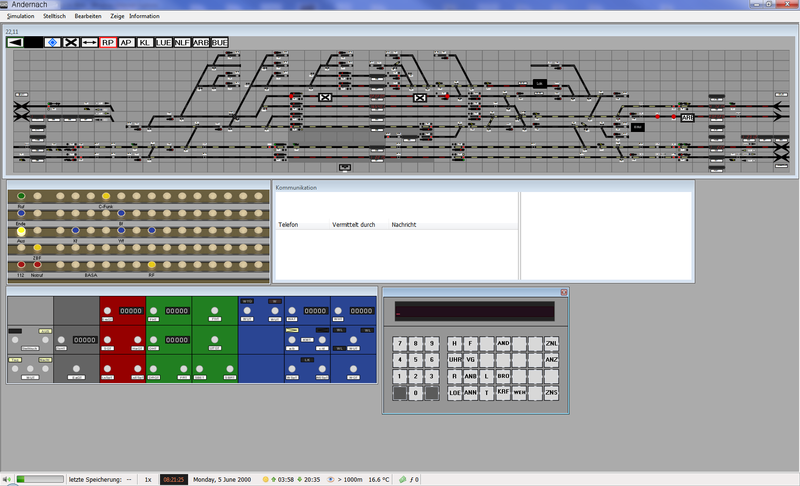The width and height of the screenshot is (800, 486).
Task: Open the Stelltisch menu
Action: (x=55, y=16)
